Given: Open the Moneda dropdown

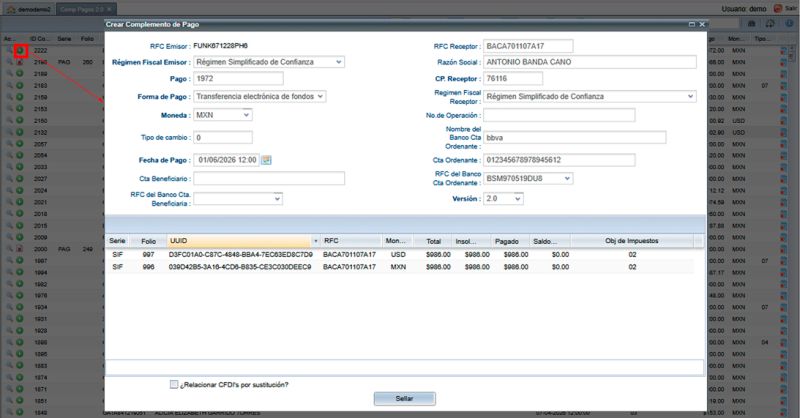Looking at the screenshot, I should point(246,115).
